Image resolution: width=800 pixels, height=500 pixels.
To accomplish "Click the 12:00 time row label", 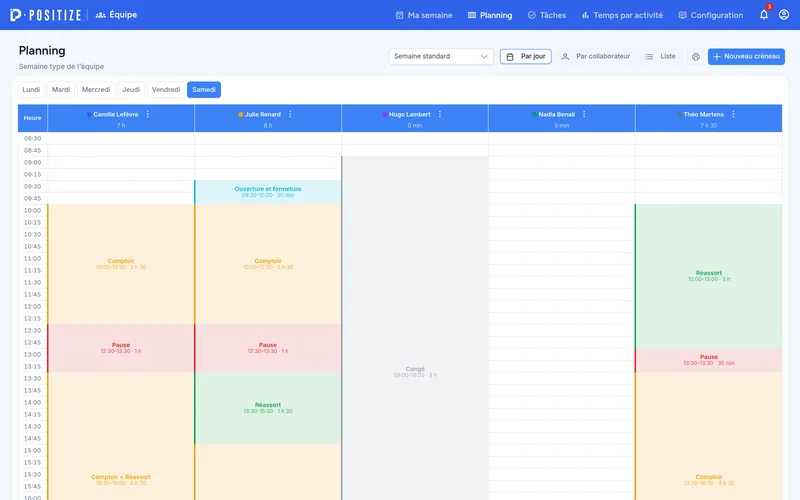I will [x=33, y=306].
